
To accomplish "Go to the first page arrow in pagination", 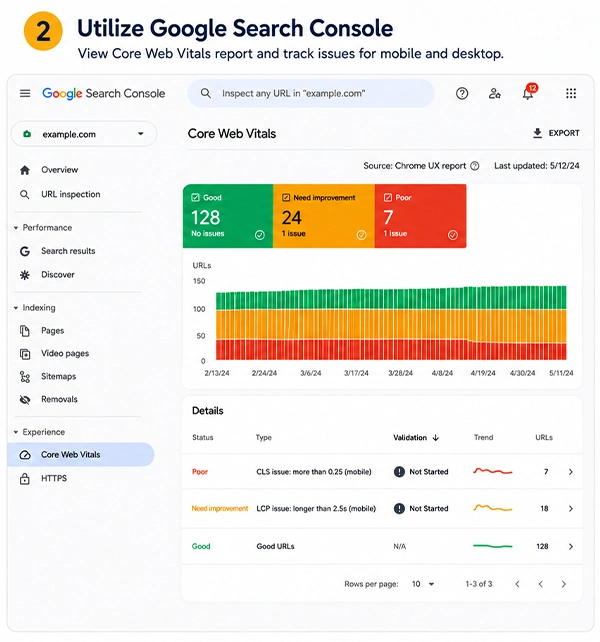I will click(517, 584).
